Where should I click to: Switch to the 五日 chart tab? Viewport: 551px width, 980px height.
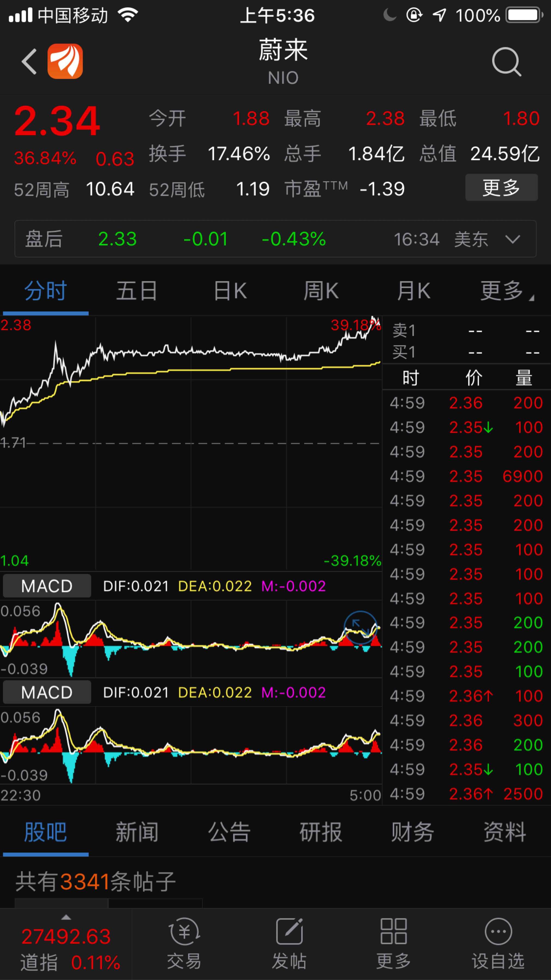coord(137,291)
